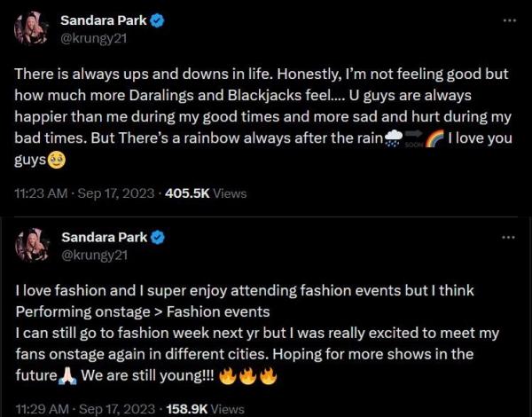This screenshot has height=417, width=532.
Task: Click the rainbow emoji in the first tweet
Action: (434, 139)
